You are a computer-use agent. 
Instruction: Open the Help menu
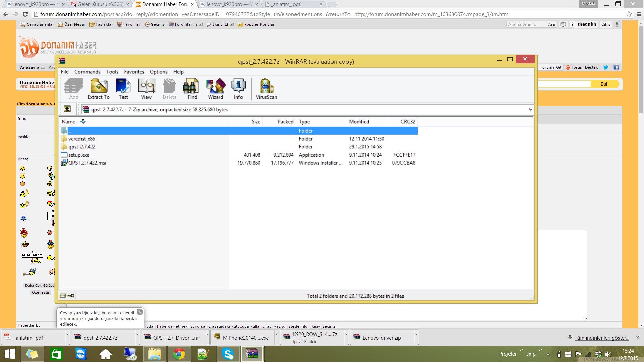pos(178,72)
